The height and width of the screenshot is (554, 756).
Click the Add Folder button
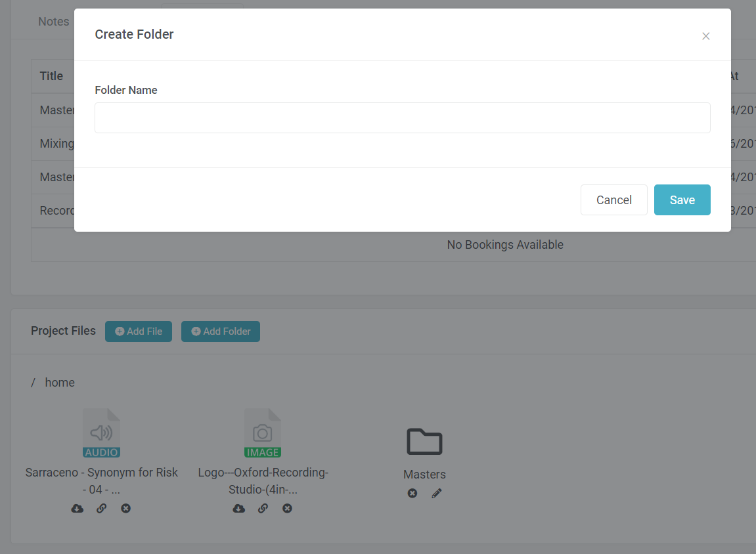point(220,331)
